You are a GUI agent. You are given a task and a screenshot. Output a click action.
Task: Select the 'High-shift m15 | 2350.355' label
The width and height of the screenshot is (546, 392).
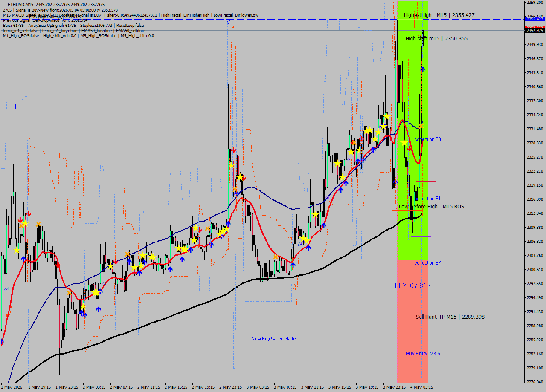tap(436, 39)
